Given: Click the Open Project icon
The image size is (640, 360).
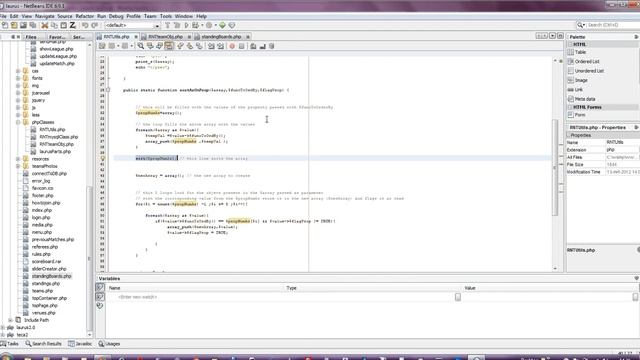Looking at the screenshot, I should click(23, 25).
